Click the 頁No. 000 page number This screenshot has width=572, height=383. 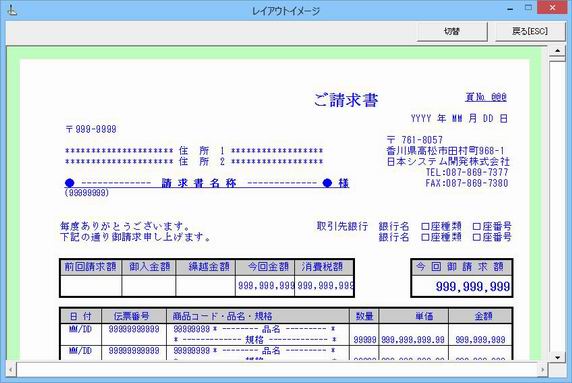pyautogui.click(x=486, y=97)
